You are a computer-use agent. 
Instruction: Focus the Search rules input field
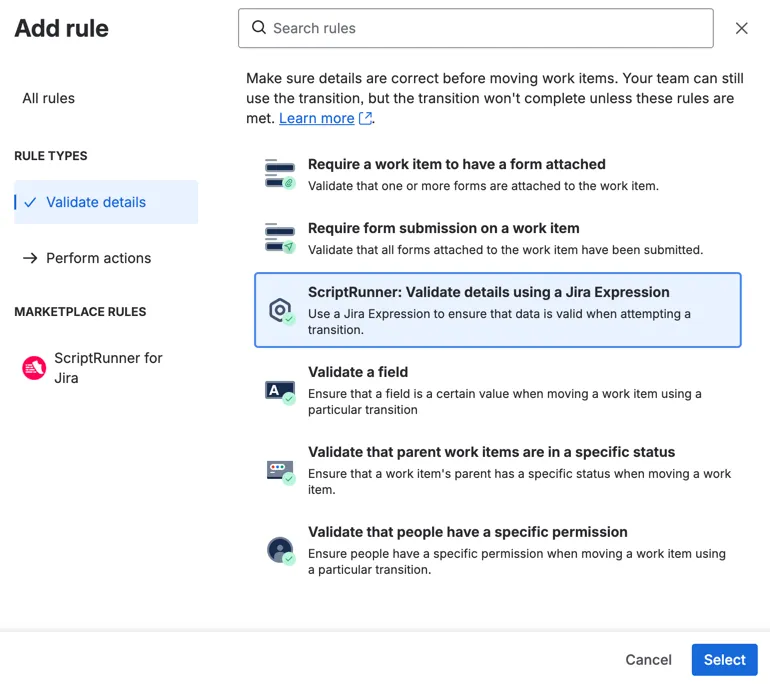point(475,28)
